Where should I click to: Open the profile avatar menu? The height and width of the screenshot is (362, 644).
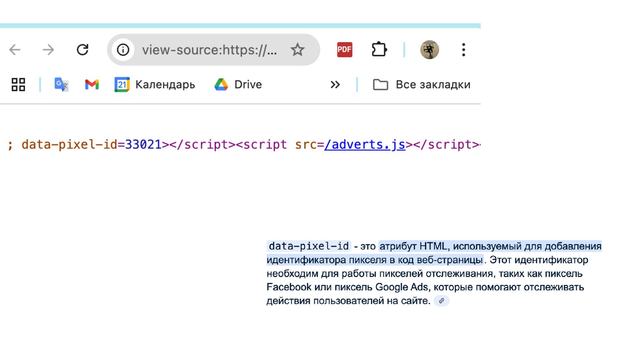pyautogui.click(x=429, y=50)
